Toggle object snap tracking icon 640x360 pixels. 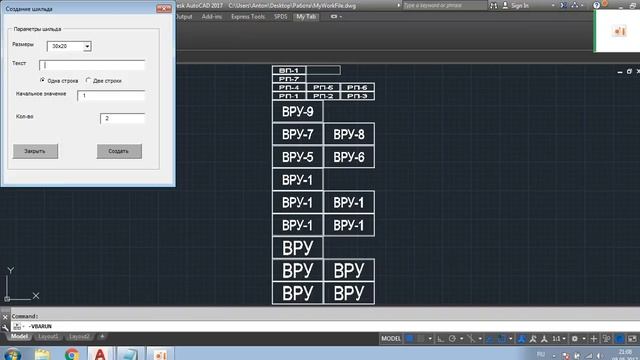coord(490,338)
